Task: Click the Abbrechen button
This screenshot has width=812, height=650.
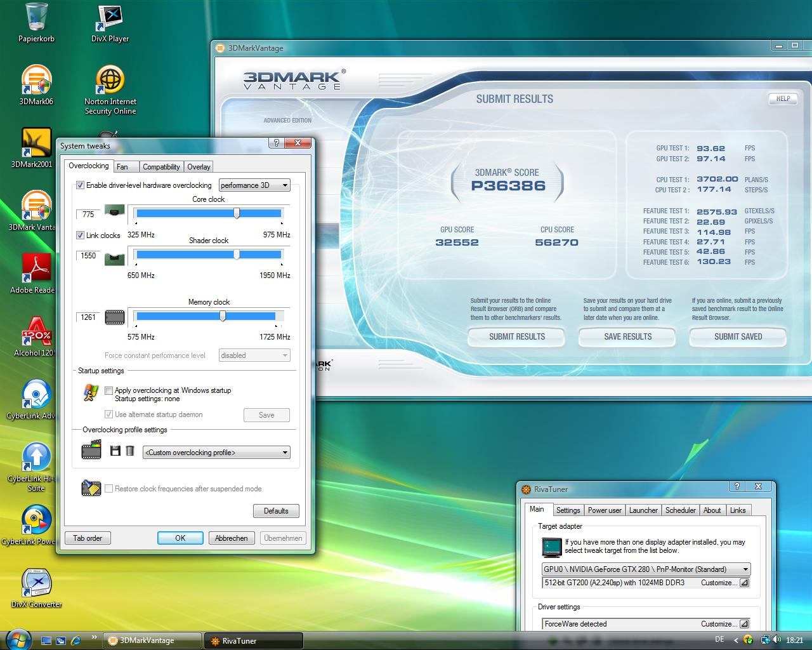Action: 232,538
